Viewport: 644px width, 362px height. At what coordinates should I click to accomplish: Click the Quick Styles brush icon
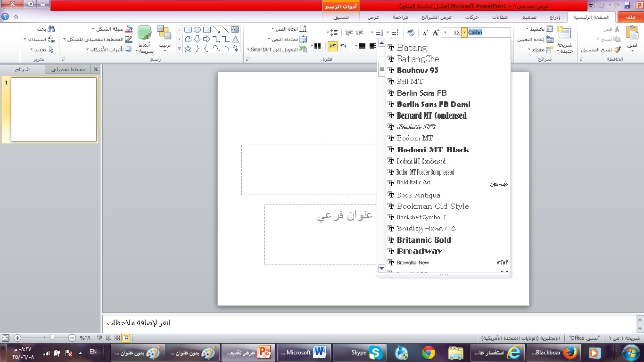(144, 34)
